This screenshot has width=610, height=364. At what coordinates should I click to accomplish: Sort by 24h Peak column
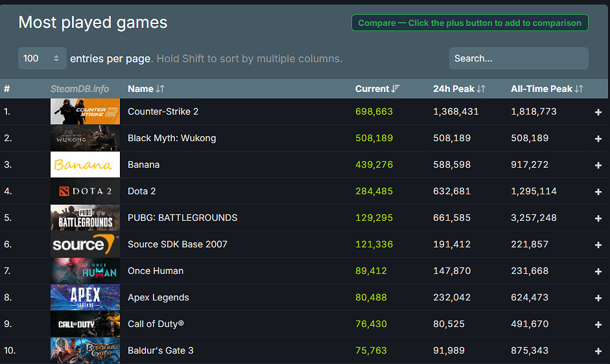(x=459, y=89)
